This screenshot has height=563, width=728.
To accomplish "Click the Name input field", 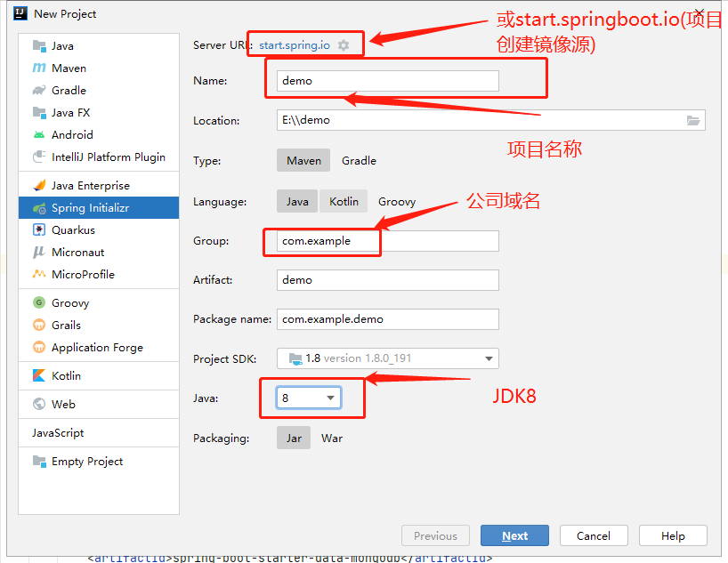I will [388, 81].
